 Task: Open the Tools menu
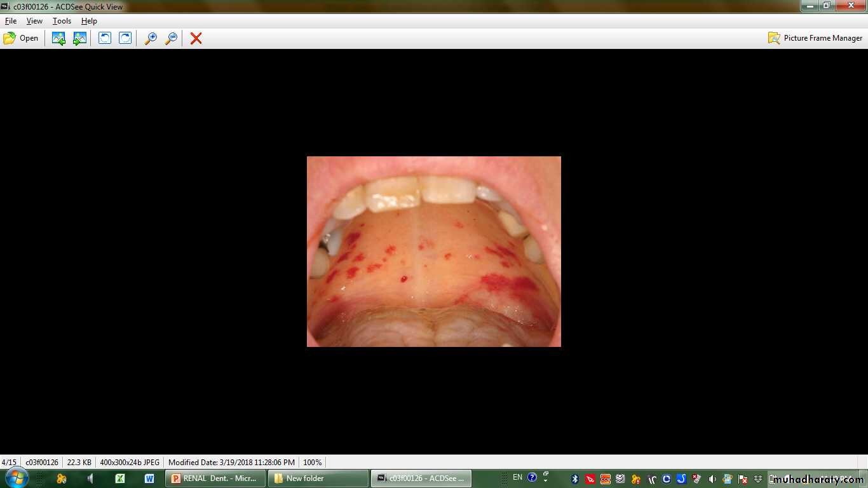(62, 21)
